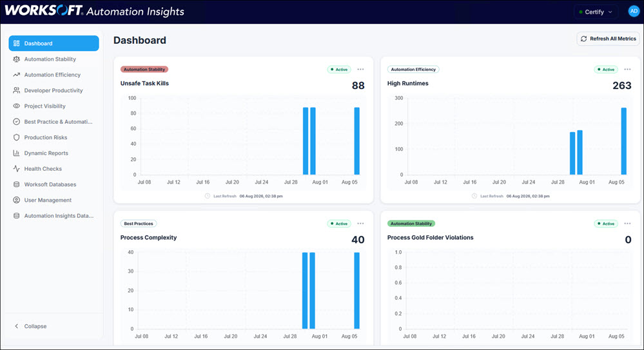Click the Dynamic Reports chart icon
The image size is (644, 350).
click(x=16, y=153)
